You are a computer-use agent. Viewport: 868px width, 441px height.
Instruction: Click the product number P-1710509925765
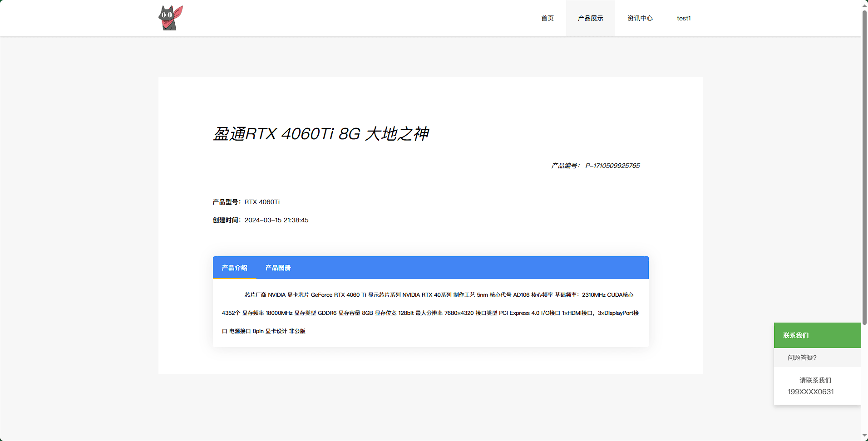612,166
